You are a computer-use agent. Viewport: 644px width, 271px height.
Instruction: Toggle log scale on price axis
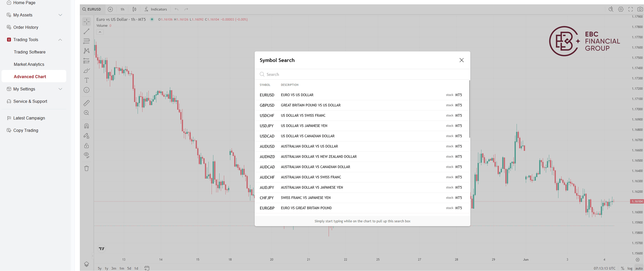tap(630, 268)
